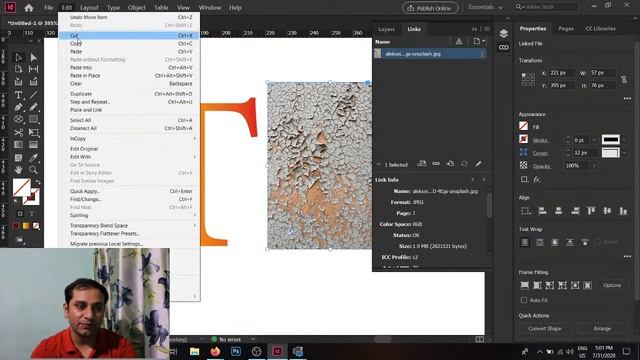
Task: Enable Auto-Fit checkbox
Action: tap(524, 300)
